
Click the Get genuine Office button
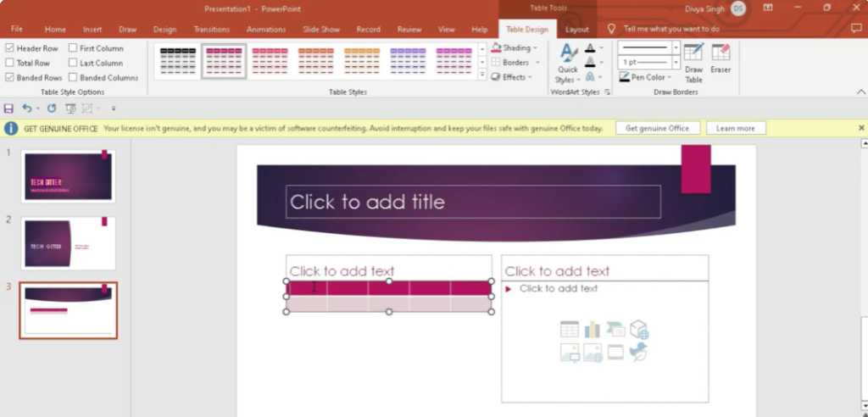(x=658, y=128)
